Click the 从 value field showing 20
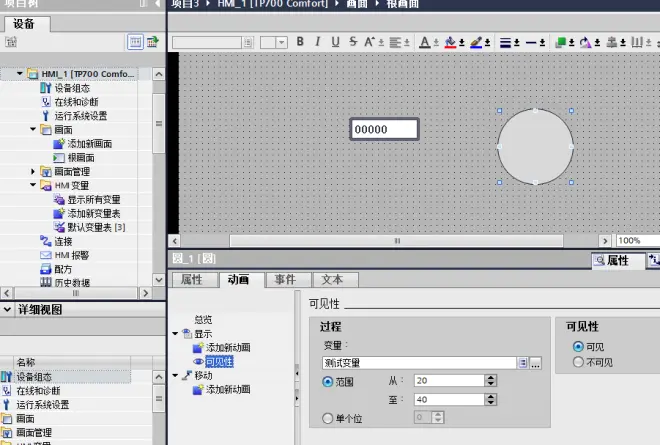 pos(449,381)
